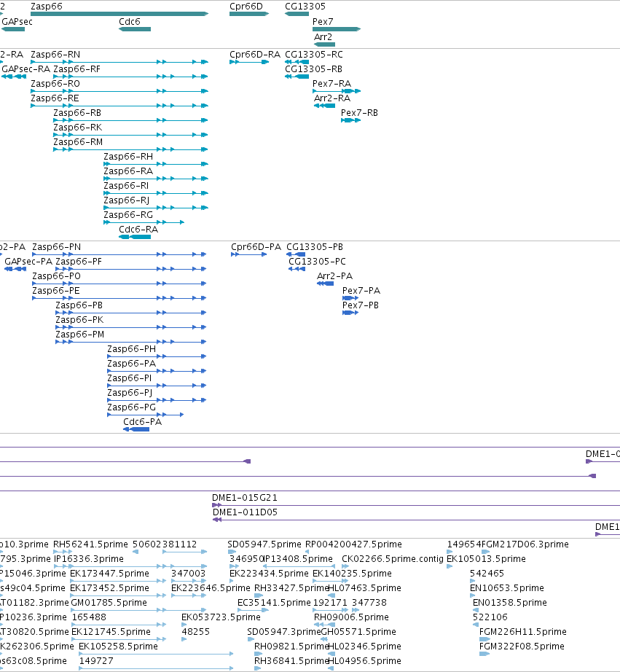The width and height of the screenshot is (620, 672).
Task: Select transcript Zasp66-RO
Action: [55, 84]
